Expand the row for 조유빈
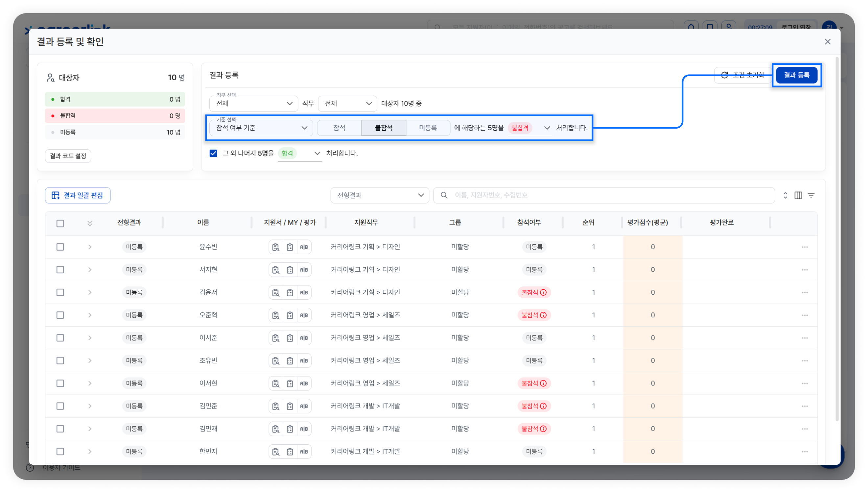 [90, 360]
